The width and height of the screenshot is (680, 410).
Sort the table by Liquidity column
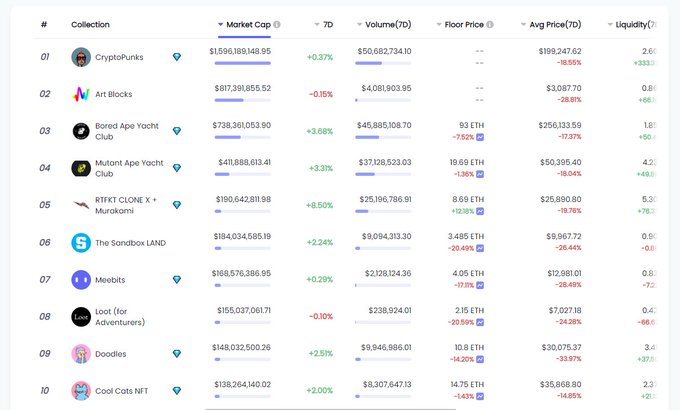point(632,24)
